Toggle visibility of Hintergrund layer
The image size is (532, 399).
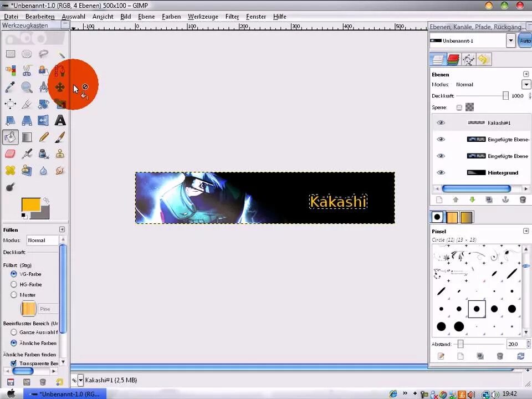tap(441, 173)
